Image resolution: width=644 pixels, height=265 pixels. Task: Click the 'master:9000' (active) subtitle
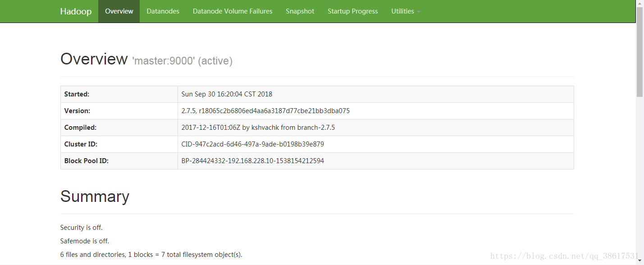tap(182, 61)
